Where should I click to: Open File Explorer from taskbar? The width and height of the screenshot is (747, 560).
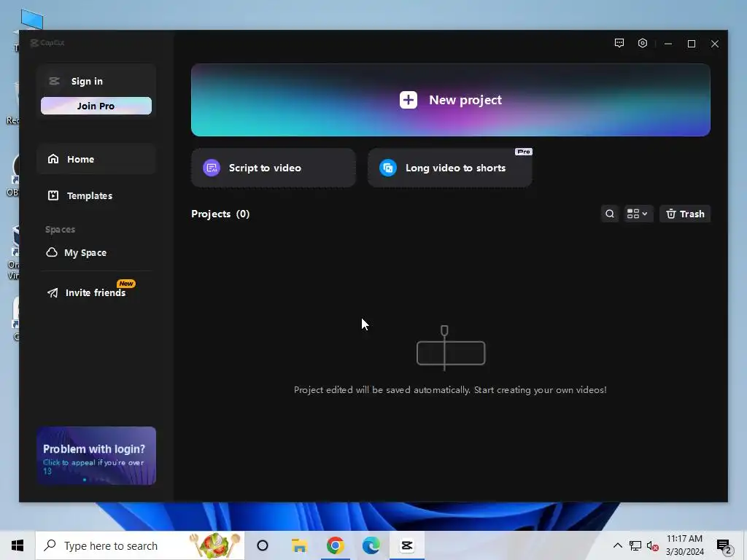tap(299, 545)
